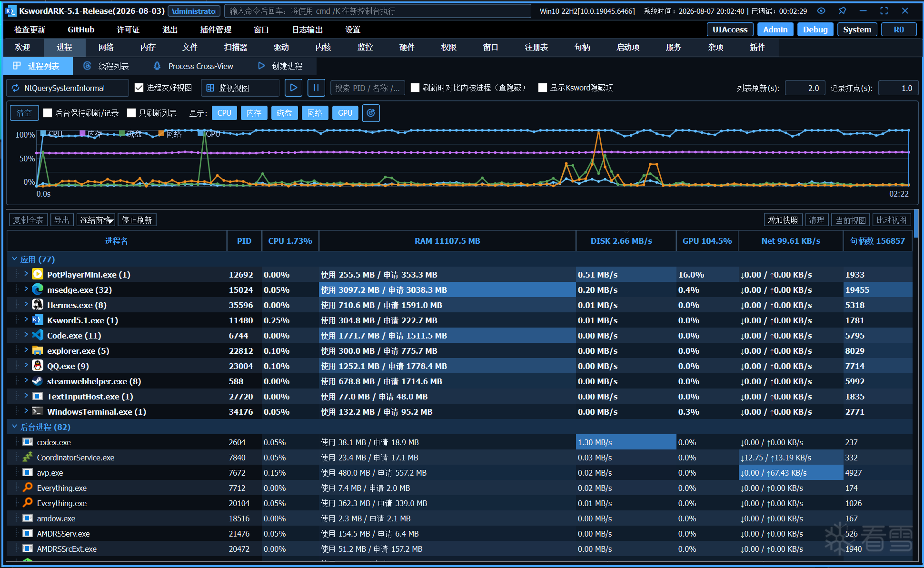Toggle the CPU chart series button
The image size is (924, 568).
[224, 113]
